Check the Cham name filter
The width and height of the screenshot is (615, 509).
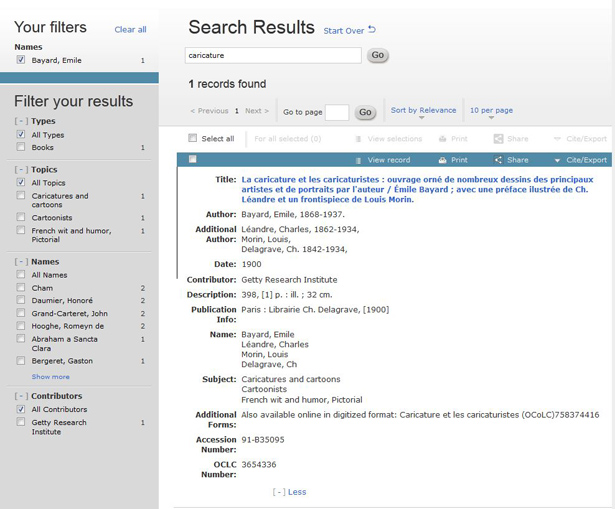point(21,287)
